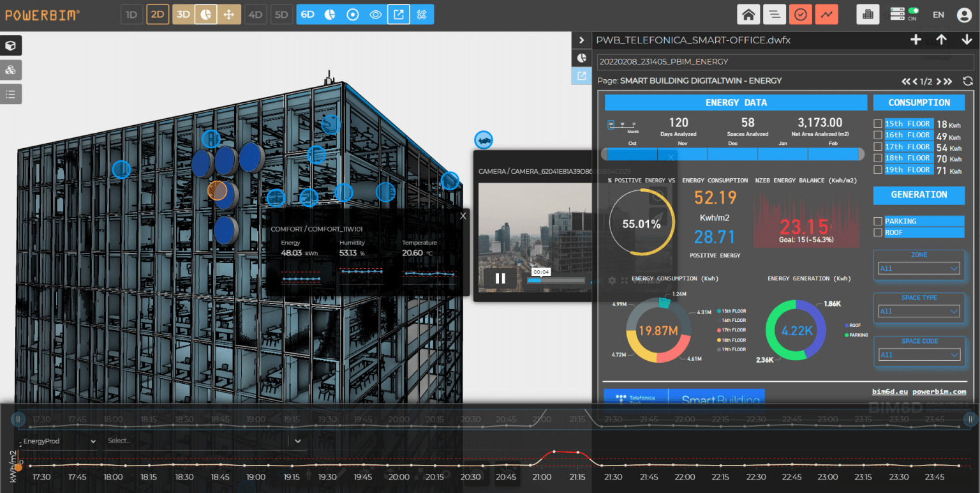Switch to 3D view mode
This screenshot has width=980, height=493.
(x=183, y=13)
